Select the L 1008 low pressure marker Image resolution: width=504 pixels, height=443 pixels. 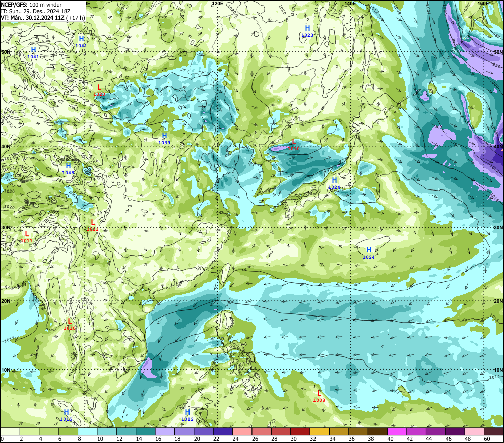[319, 396]
